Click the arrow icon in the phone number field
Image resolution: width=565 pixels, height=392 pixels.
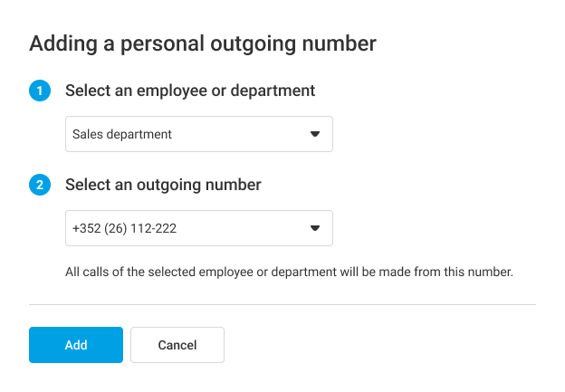pyautogui.click(x=315, y=228)
